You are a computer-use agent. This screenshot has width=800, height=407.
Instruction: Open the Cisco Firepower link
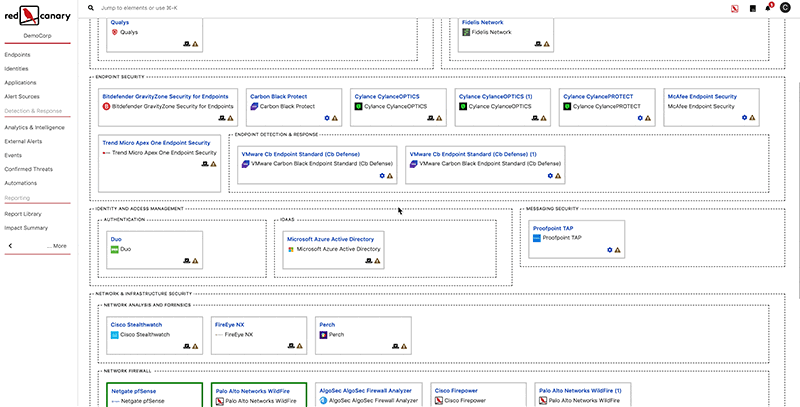pos(456,391)
